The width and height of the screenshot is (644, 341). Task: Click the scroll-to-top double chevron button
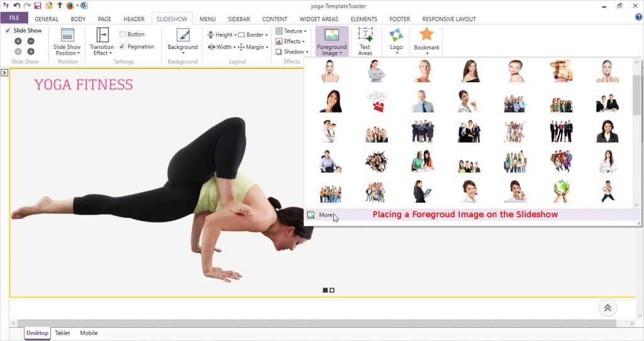point(608,307)
